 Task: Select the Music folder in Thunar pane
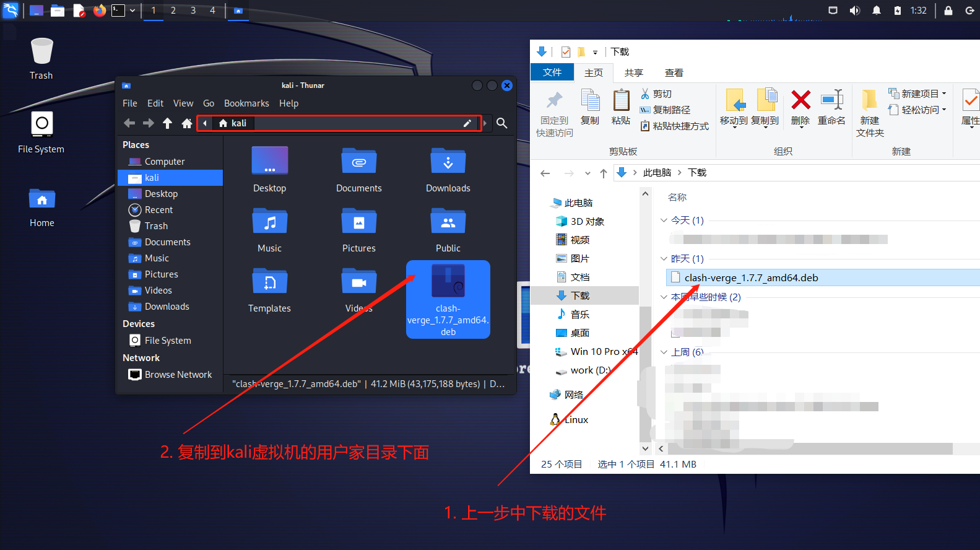[x=270, y=229]
